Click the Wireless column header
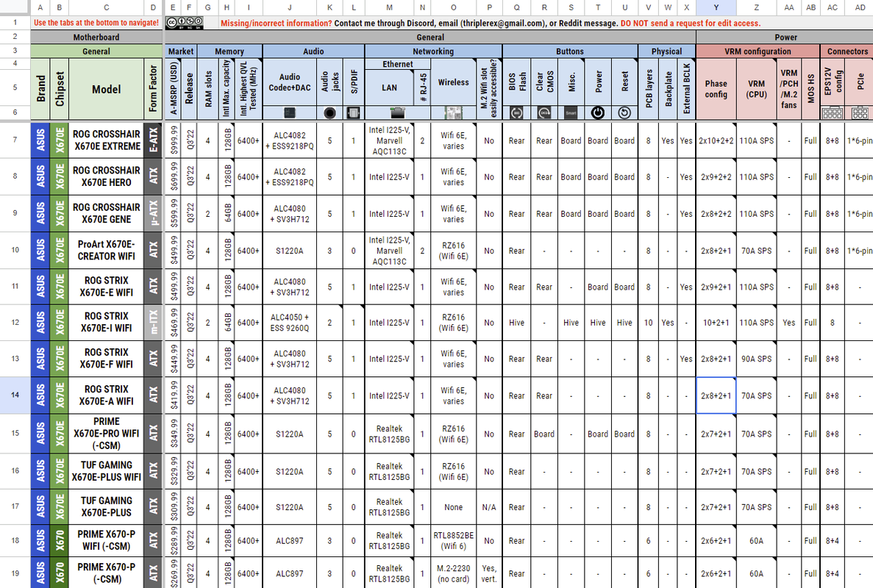The width and height of the screenshot is (873, 588). point(453,82)
